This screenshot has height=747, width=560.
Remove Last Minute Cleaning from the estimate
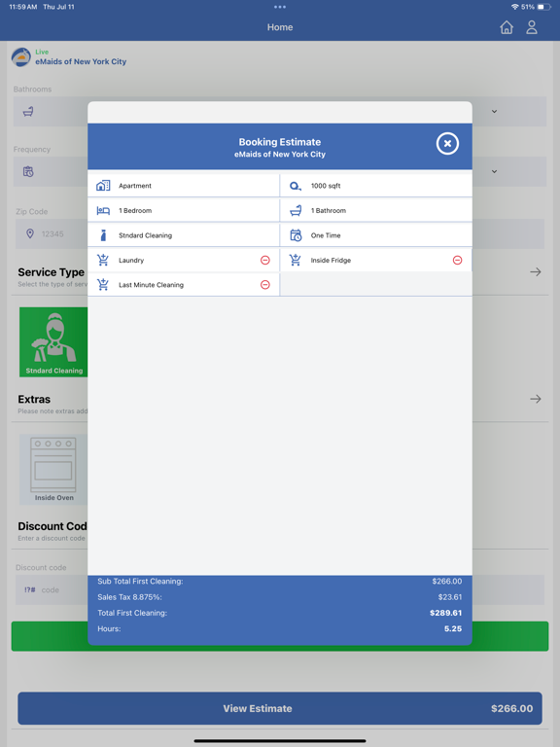265,284
